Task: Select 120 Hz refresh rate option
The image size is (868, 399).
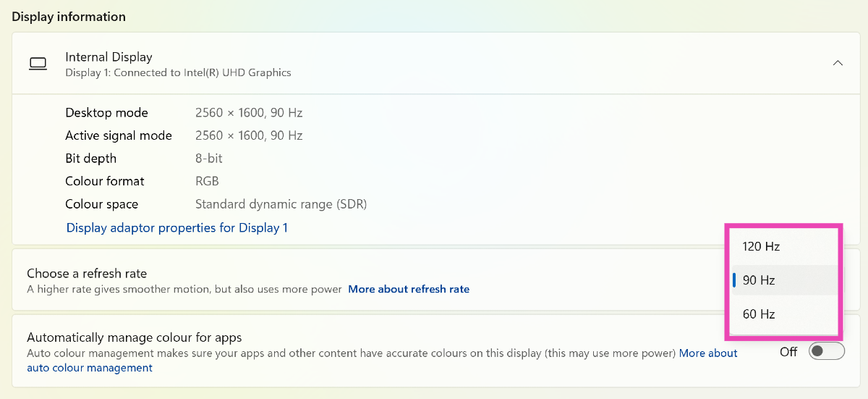Action: 761,246
